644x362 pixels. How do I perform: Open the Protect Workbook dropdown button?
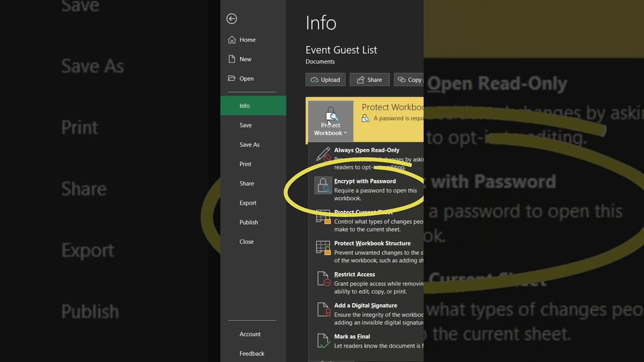[331, 121]
